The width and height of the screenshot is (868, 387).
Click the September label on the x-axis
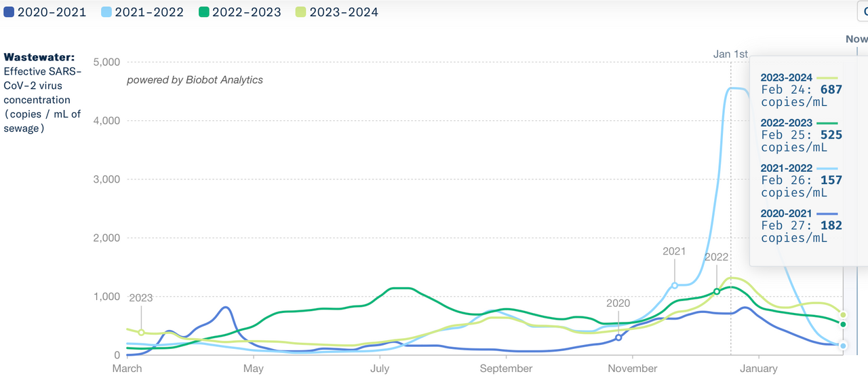coord(506,369)
